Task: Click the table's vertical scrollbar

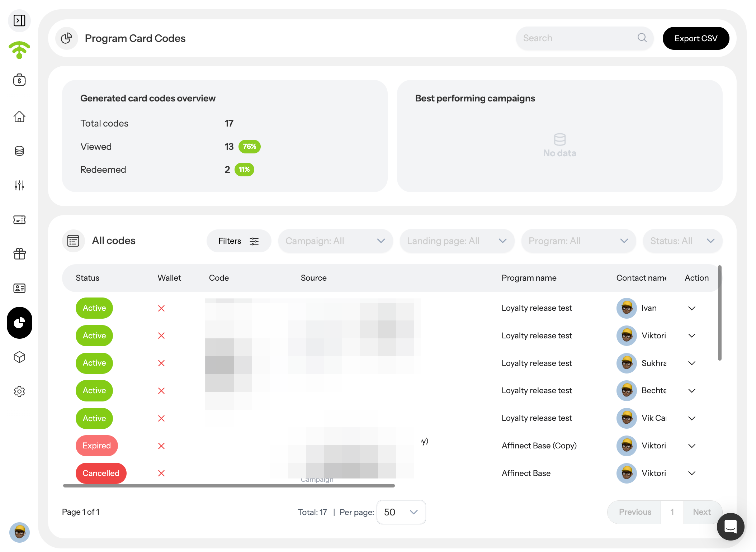Action: (719, 313)
